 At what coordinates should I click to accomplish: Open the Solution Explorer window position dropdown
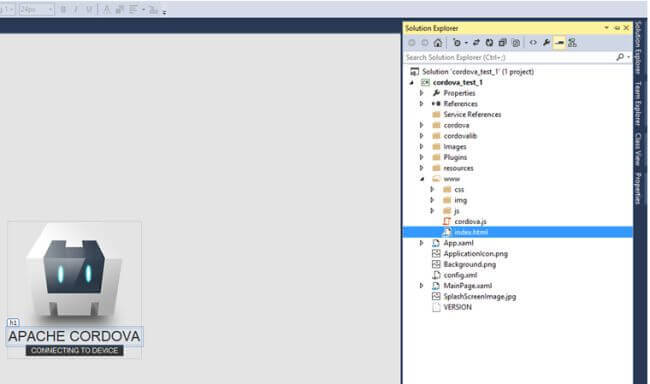coord(606,28)
